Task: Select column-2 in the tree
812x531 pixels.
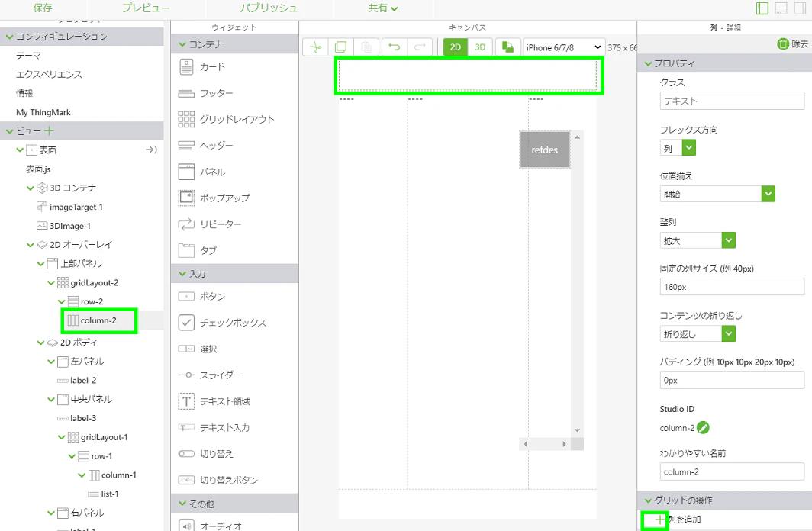Action: [x=98, y=320]
